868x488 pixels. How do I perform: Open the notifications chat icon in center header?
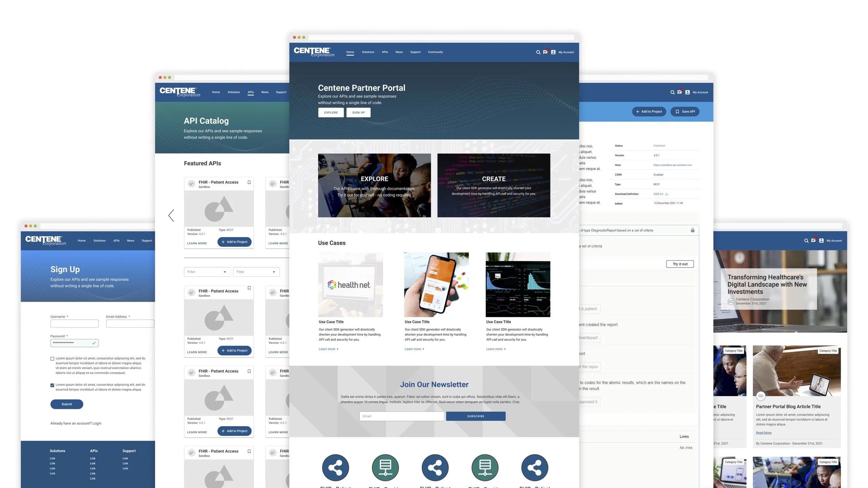545,52
